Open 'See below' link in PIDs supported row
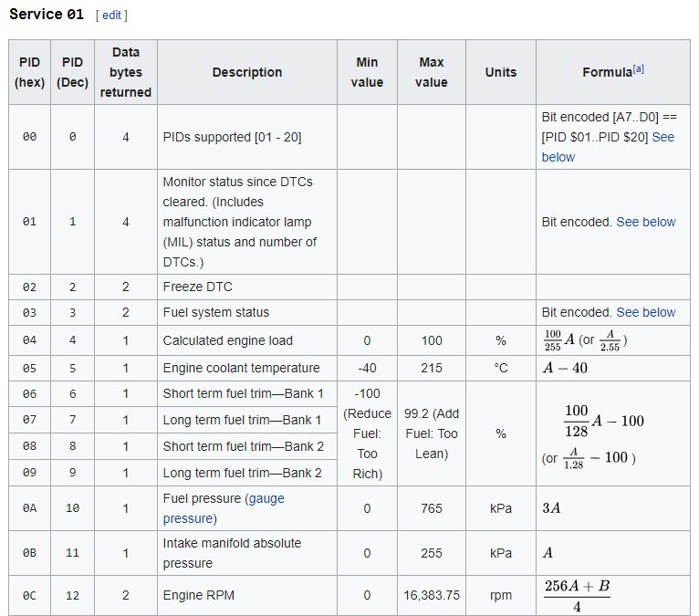The width and height of the screenshot is (699, 616). click(662, 138)
